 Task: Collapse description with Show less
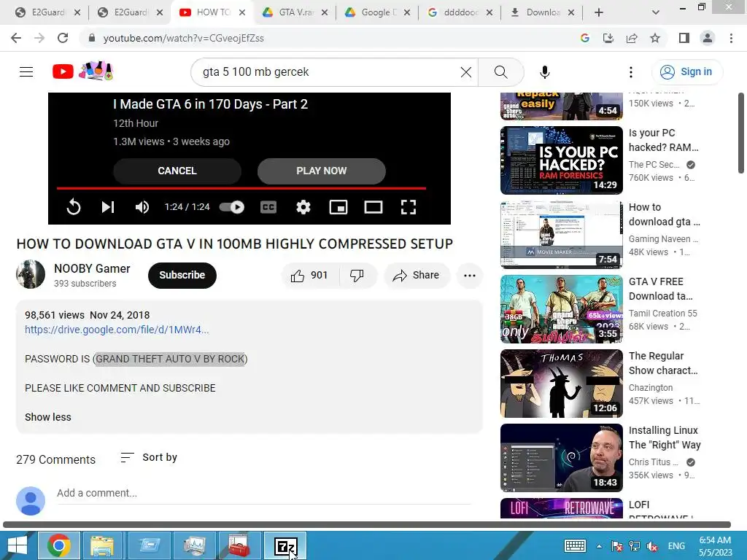click(x=47, y=417)
